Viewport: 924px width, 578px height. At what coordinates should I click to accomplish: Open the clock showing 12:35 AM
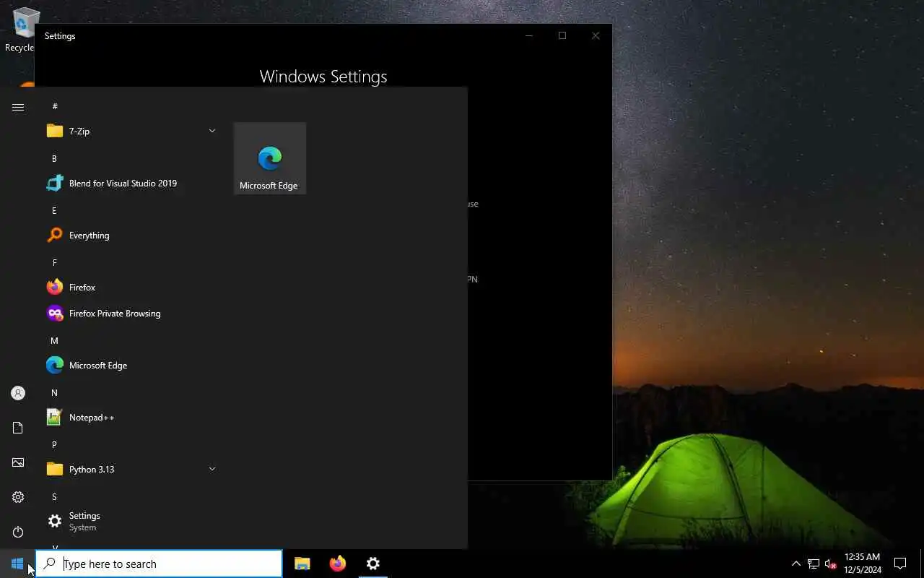[863, 564]
